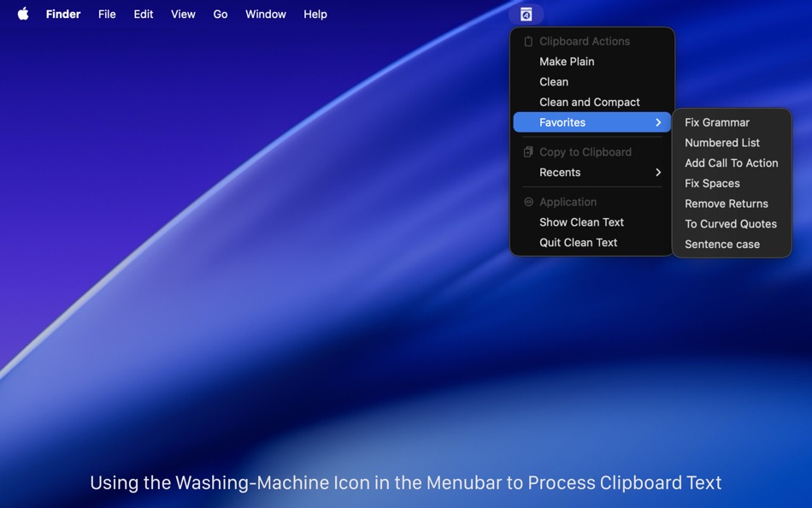Screen dimensions: 812x508
Task: Open the Window menu
Action: [265, 14]
